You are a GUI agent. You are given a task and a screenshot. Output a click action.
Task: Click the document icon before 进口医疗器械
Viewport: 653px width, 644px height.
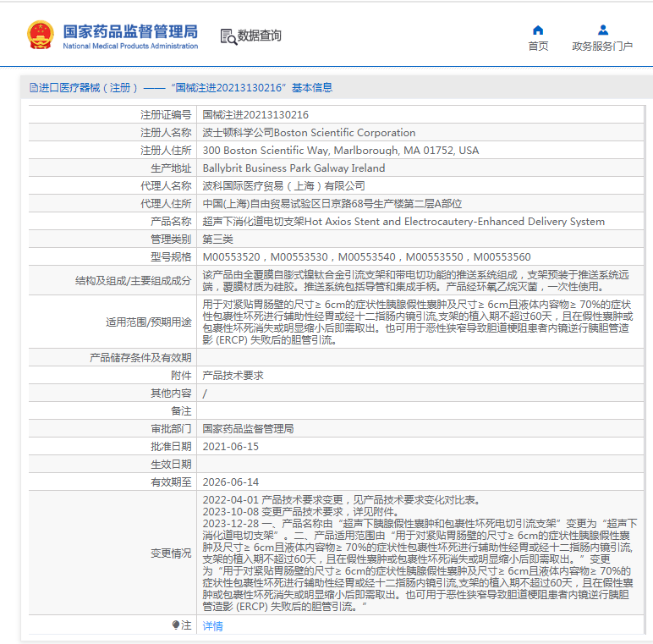[34, 87]
